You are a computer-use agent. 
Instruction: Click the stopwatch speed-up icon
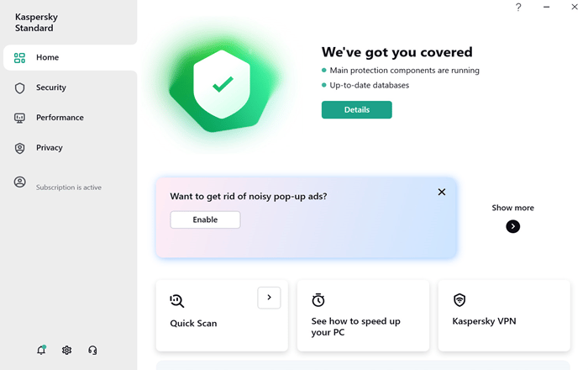[x=318, y=300]
